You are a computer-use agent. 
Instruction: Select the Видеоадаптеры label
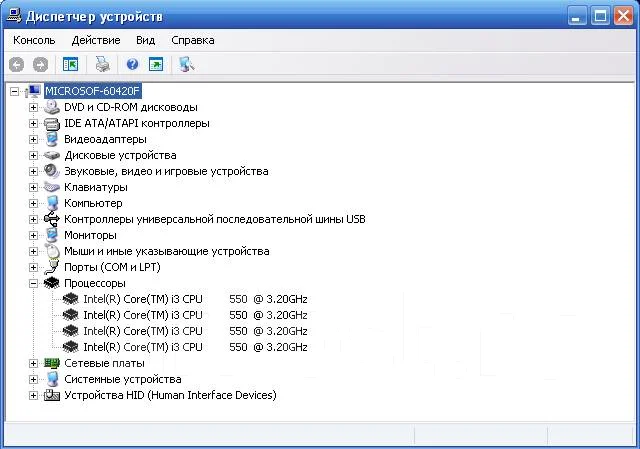pyautogui.click(x=105, y=139)
